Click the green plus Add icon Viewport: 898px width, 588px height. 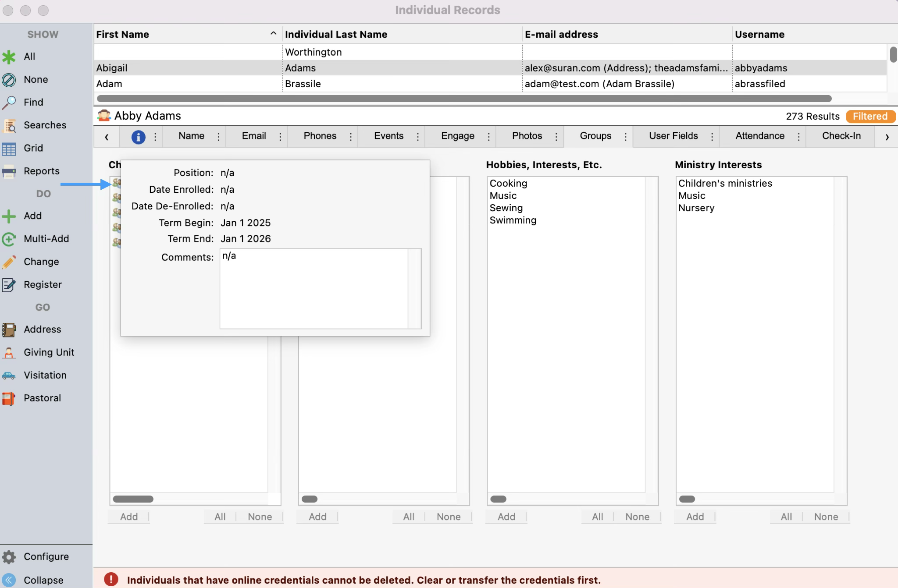pyautogui.click(x=9, y=216)
